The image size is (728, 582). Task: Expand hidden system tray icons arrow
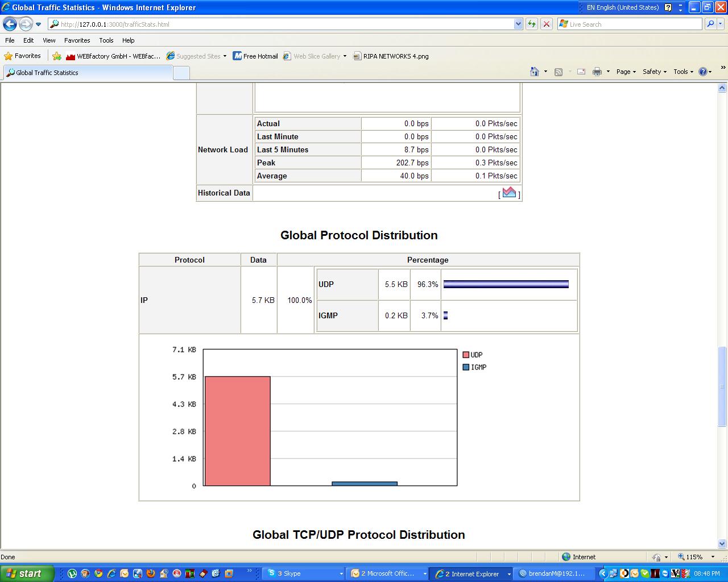(x=603, y=573)
